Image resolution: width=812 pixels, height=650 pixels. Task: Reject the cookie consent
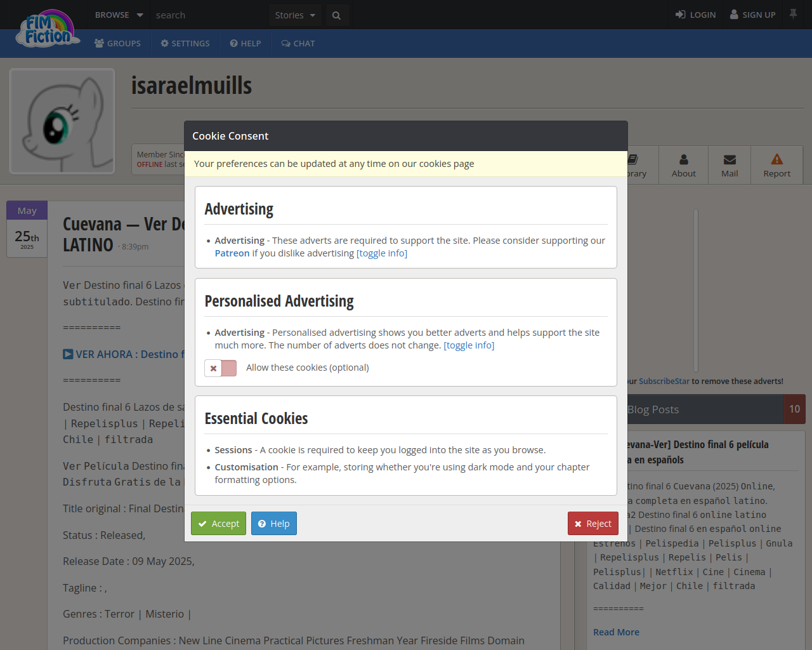pyautogui.click(x=593, y=524)
